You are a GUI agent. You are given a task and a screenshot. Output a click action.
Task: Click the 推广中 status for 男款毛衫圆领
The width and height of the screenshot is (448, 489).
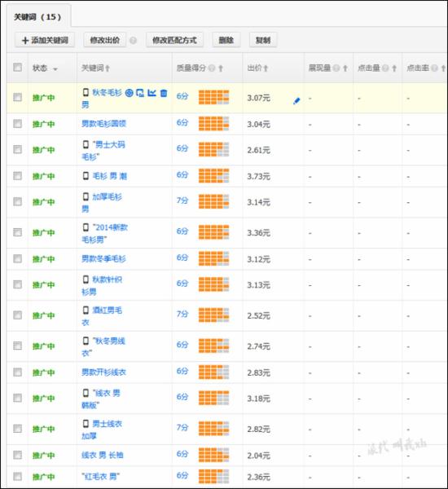click(x=44, y=124)
